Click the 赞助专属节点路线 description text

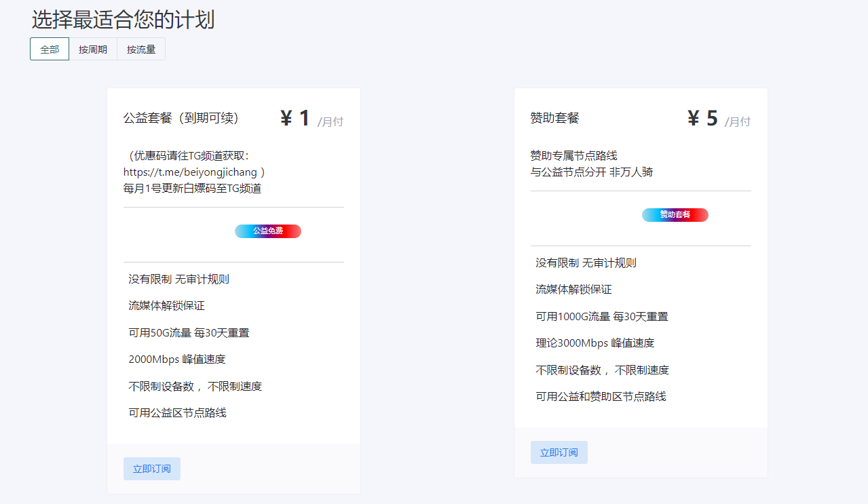coord(574,156)
